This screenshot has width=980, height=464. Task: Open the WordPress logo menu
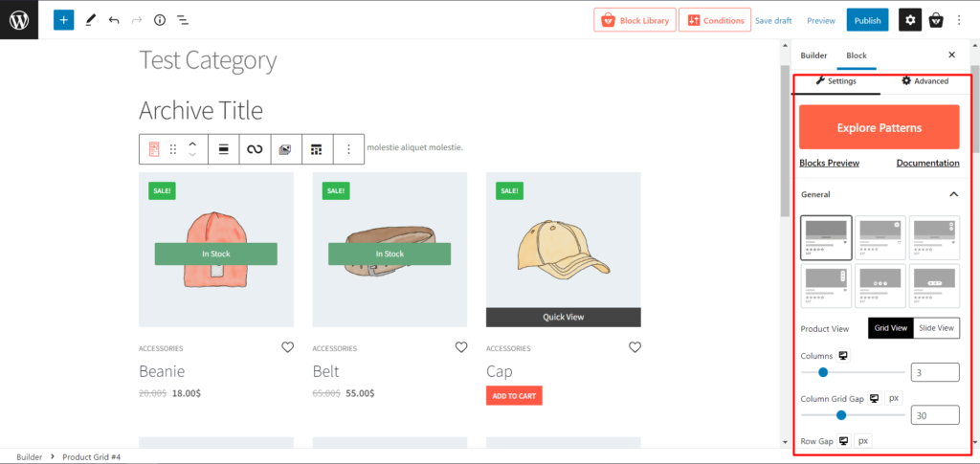pos(19,20)
